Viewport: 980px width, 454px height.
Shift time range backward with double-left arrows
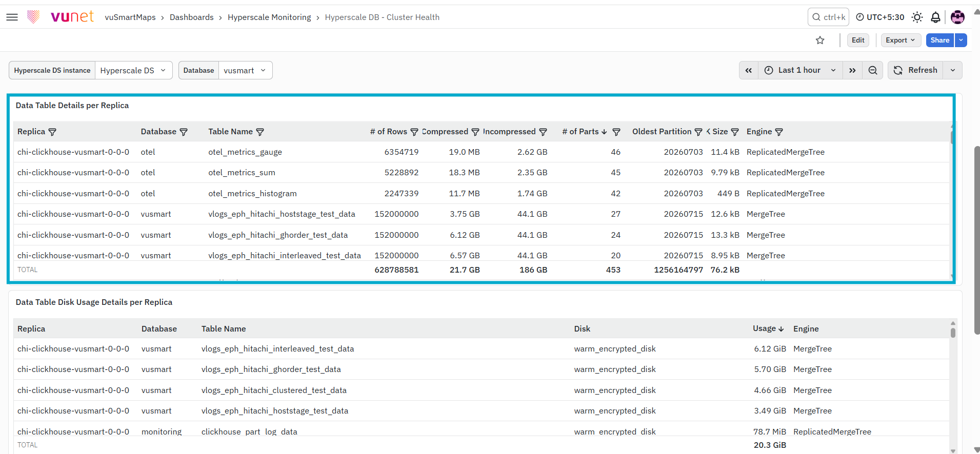pyautogui.click(x=749, y=70)
